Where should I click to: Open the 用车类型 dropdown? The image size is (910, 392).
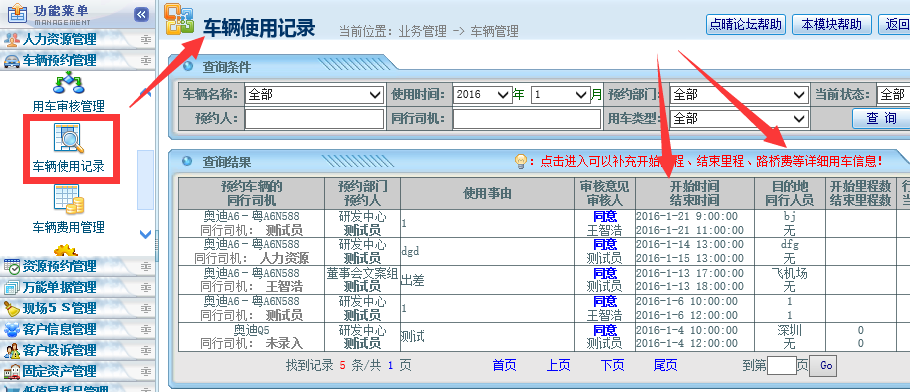coord(739,118)
